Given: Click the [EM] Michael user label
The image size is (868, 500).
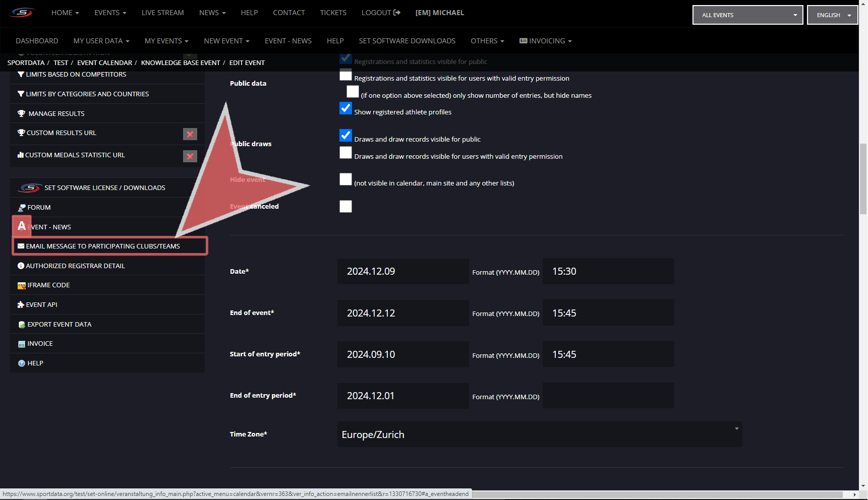Looking at the screenshot, I should click(x=439, y=13).
